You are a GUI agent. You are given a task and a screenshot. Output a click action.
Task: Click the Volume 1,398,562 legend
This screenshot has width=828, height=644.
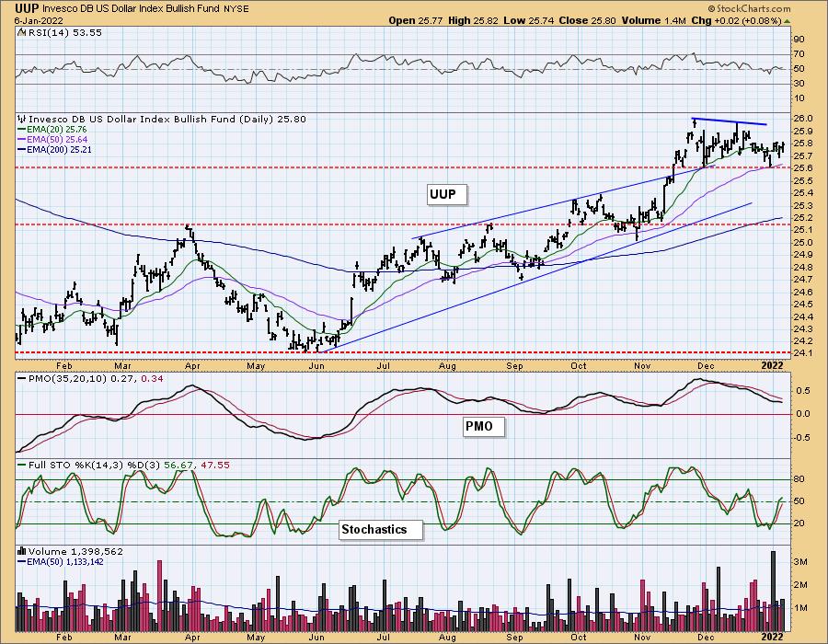click(x=75, y=551)
